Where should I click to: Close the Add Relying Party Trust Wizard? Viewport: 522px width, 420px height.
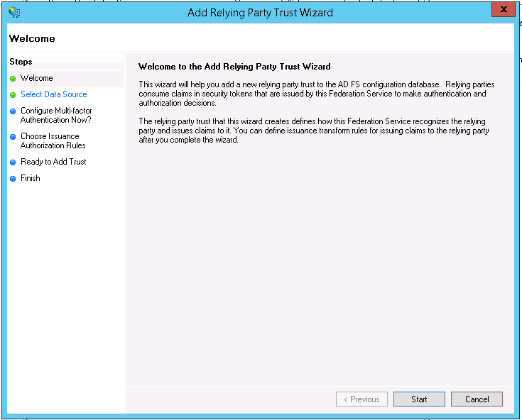504,9
